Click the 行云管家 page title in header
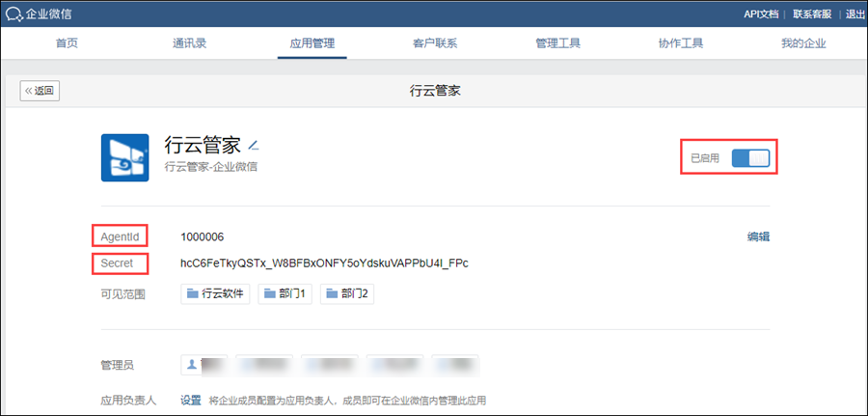This screenshot has height=416, width=868. coord(435,91)
